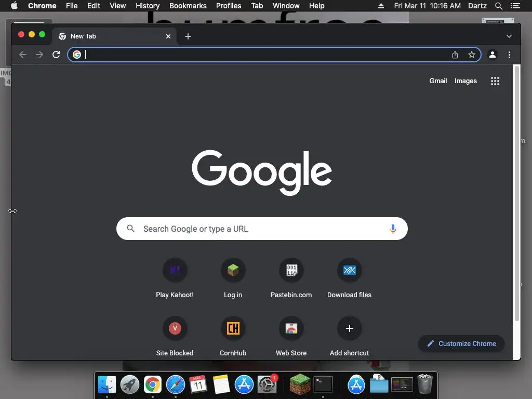This screenshot has height=399, width=532.
Task: Open Minecraft grass block in the Dock
Action: (x=300, y=384)
